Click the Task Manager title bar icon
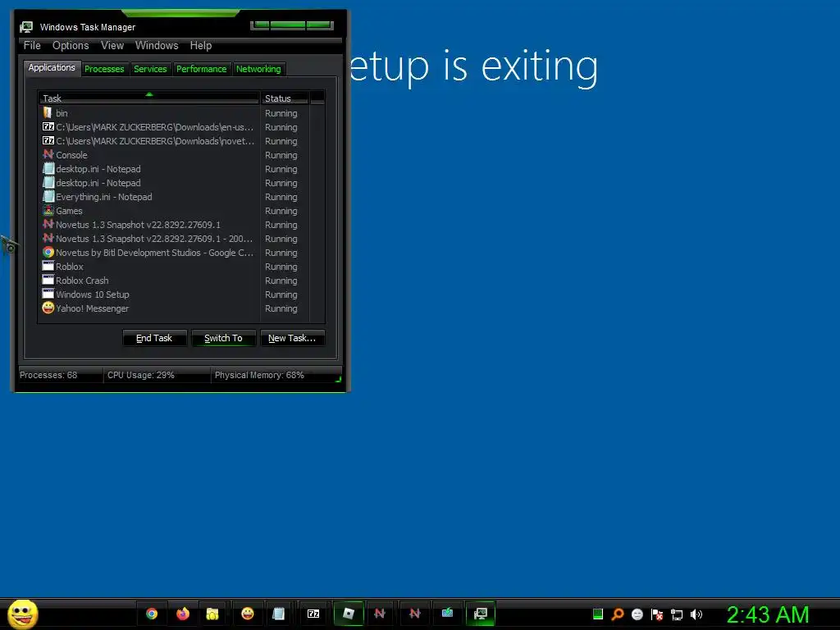Image resolution: width=840 pixels, height=630 pixels. pos(26,27)
